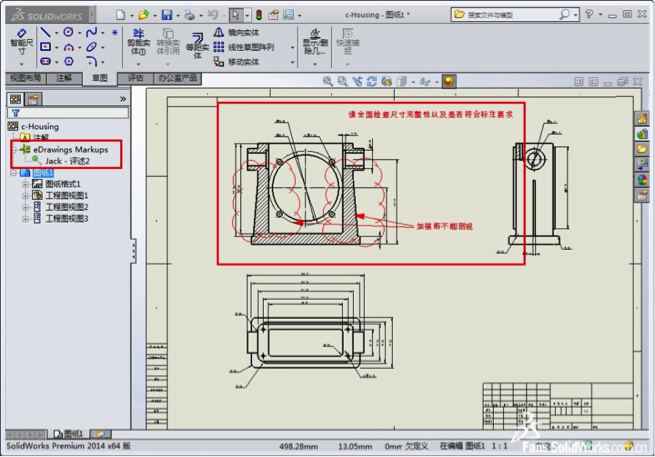Switch to the 评估 tab
The width and height of the screenshot is (655, 457).
(x=135, y=77)
